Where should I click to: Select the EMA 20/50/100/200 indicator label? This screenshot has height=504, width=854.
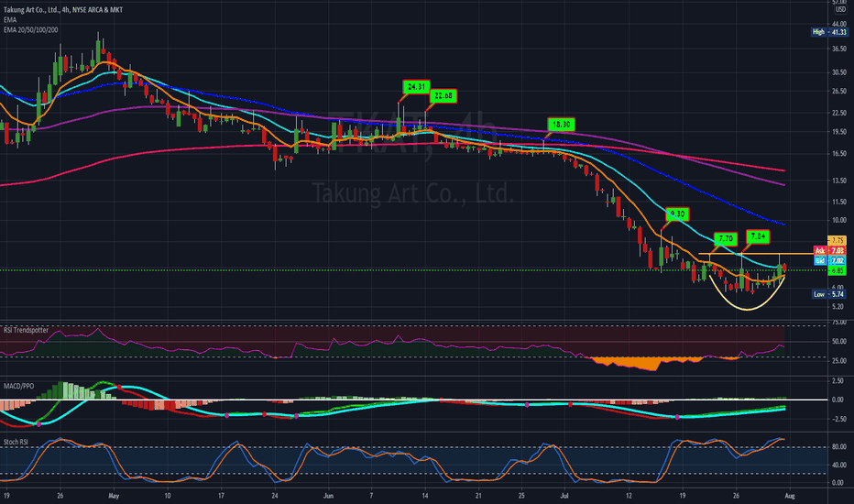click(30, 30)
